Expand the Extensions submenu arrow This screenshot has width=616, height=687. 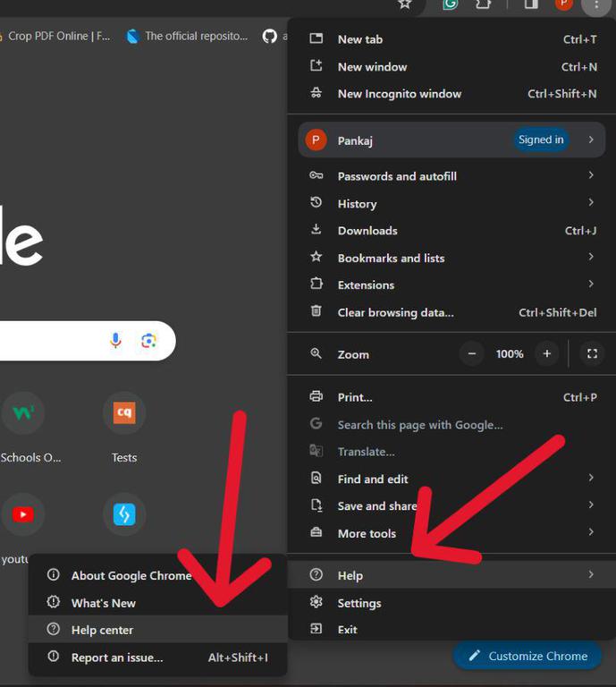tap(591, 284)
